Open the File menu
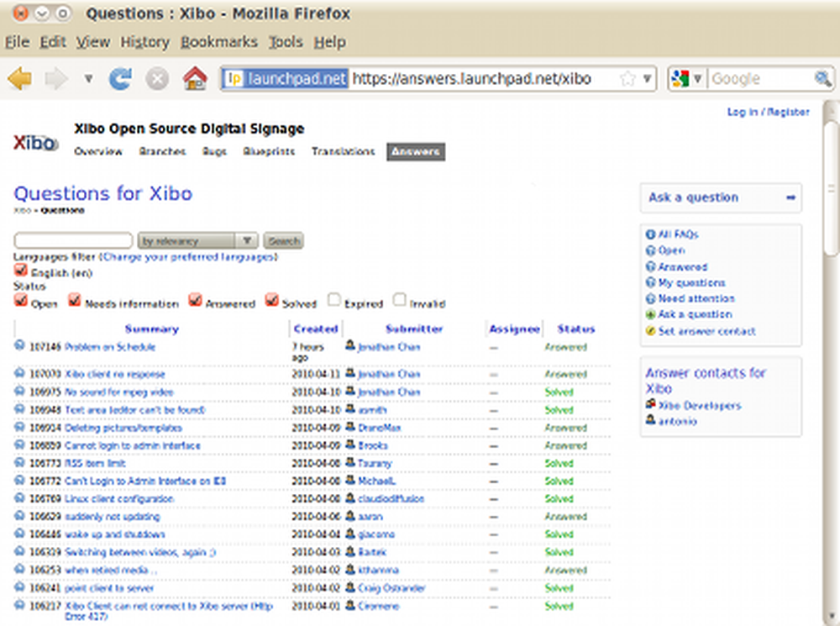The height and width of the screenshot is (626, 840). point(17,42)
